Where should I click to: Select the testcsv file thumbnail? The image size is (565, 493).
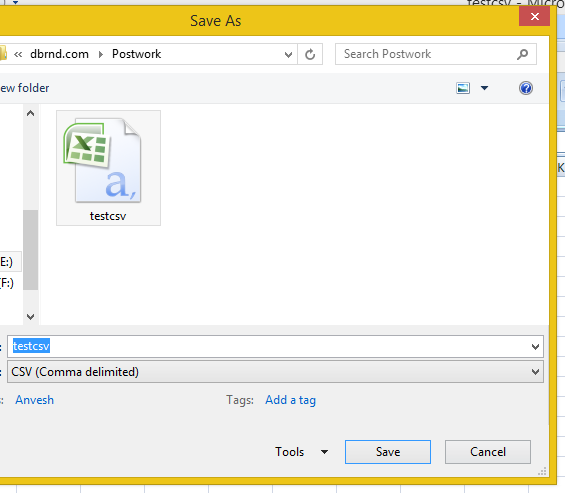(x=108, y=168)
